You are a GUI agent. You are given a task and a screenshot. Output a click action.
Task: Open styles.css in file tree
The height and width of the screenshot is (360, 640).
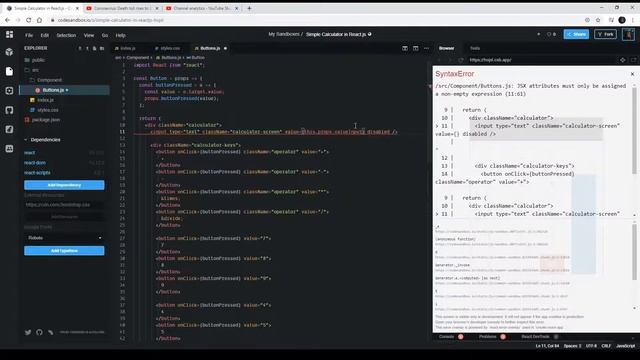pos(48,110)
